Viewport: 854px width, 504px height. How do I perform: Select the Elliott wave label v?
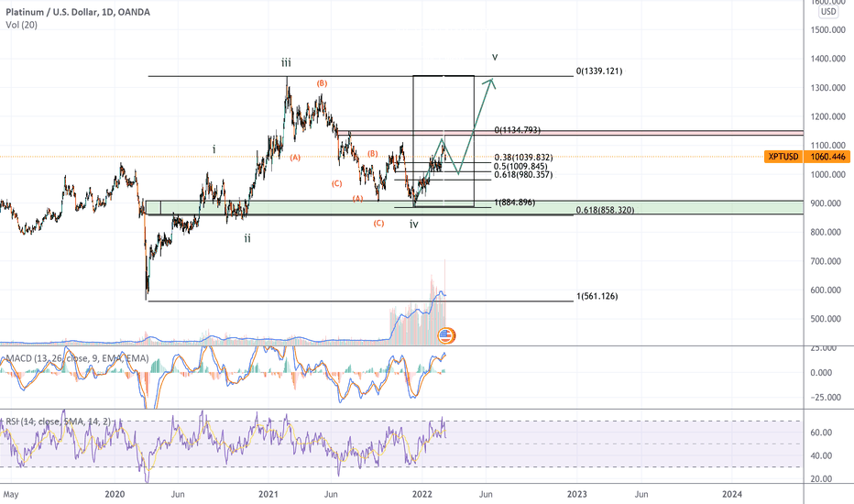[x=495, y=57]
